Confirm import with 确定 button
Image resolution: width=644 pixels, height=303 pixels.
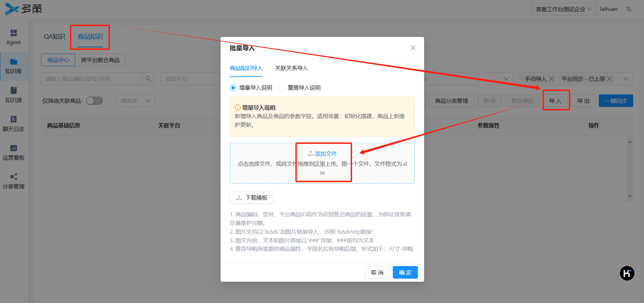[x=405, y=272]
